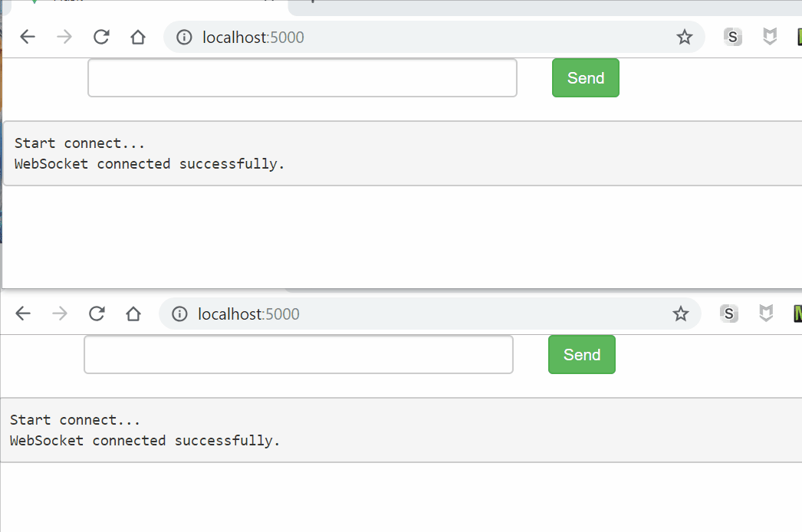Toggle the bookmark star in bottom window

point(681,314)
